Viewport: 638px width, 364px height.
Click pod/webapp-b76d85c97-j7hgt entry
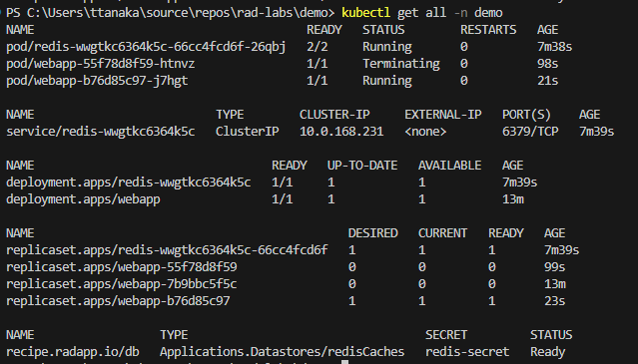click(x=97, y=81)
